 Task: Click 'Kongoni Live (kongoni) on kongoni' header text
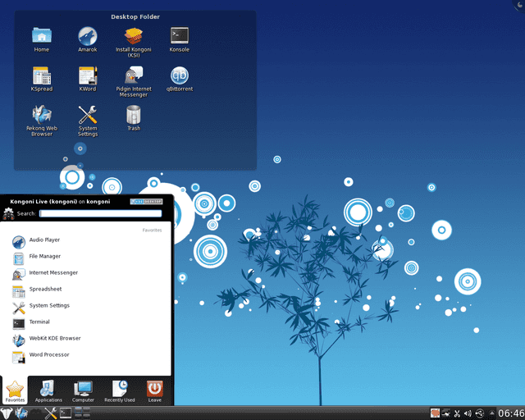[60, 202]
